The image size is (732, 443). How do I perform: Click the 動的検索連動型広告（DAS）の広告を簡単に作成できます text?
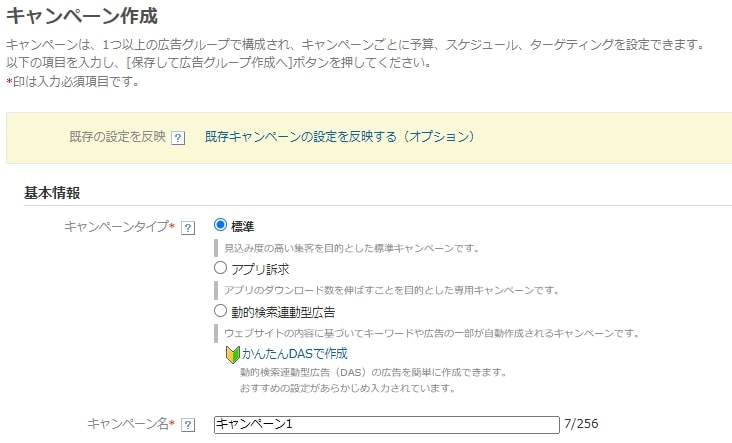tap(373, 373)
